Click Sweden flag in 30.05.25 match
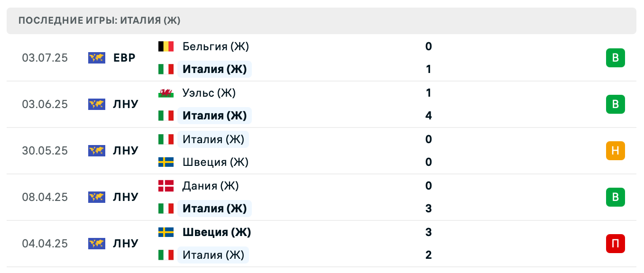This screenshot has height=273, width=644. point(166,162)
